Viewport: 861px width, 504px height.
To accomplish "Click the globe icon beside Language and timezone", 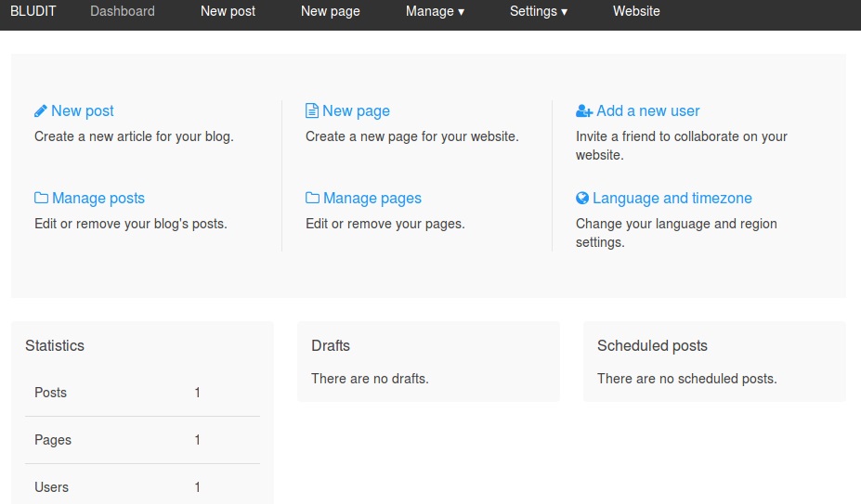I will [582, 199].
